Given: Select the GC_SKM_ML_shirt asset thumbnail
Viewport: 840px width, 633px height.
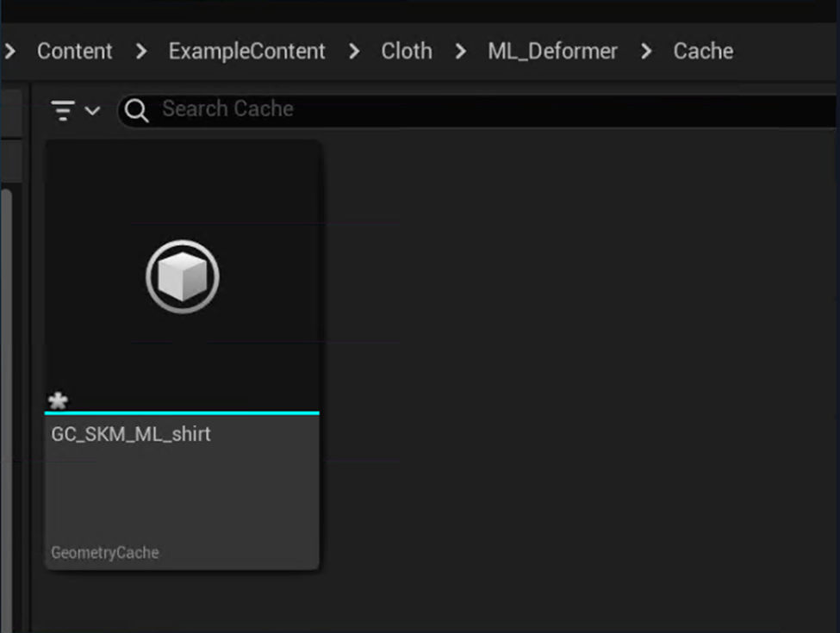Looking at the screenshot, I should [x=182, y=276].
